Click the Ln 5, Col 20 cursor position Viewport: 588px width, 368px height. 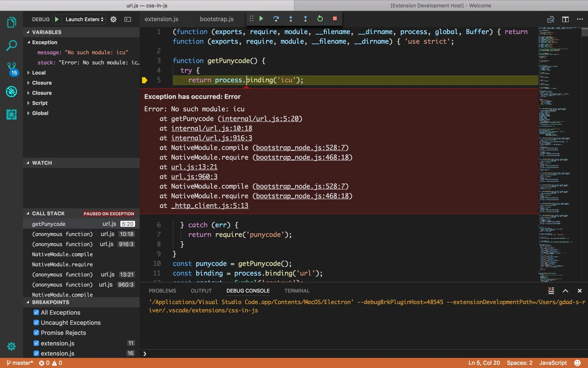(484, 363)
